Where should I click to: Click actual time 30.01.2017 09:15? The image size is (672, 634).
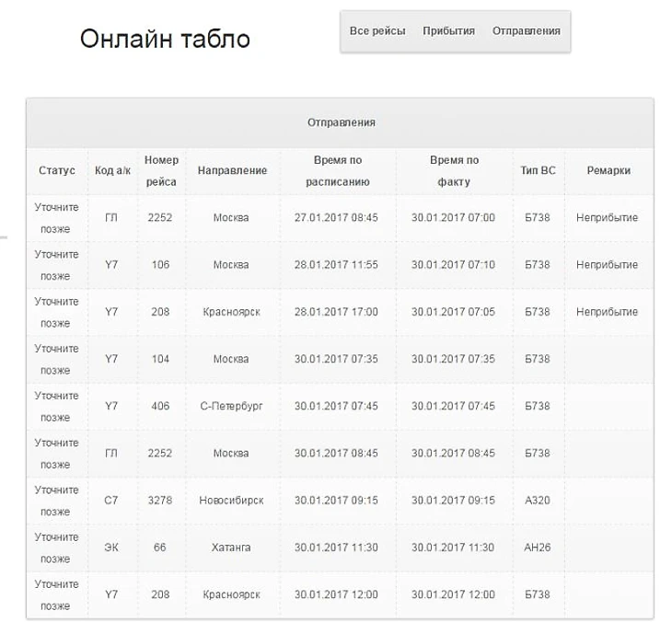pos(453,501)
